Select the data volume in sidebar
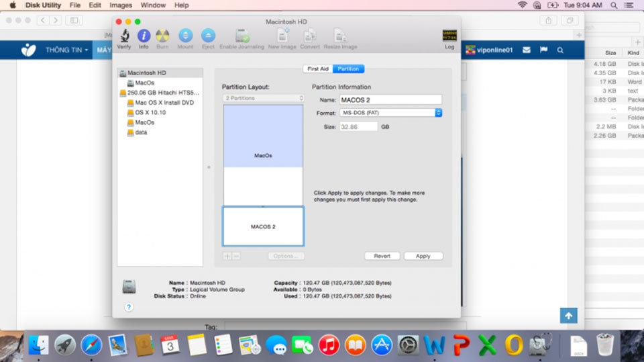644x362 pixels. click(x=160, y=132)
